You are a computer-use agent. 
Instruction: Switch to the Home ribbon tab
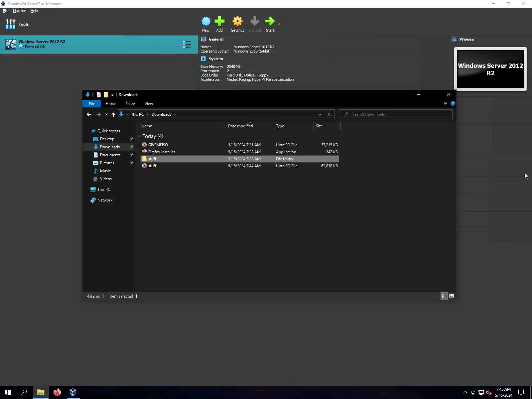tap(111, 104)
